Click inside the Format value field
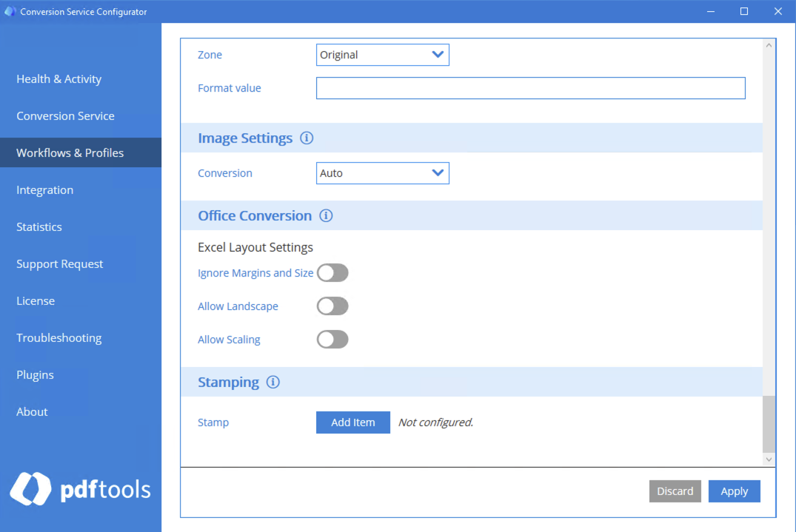The image size is (796, 532). [530, 87]
